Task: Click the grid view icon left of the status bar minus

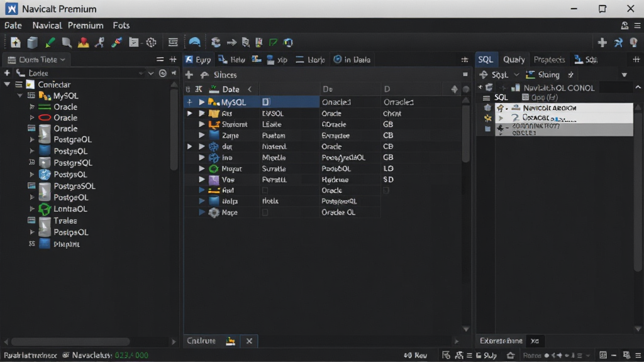Action: (x=602, y=355)
